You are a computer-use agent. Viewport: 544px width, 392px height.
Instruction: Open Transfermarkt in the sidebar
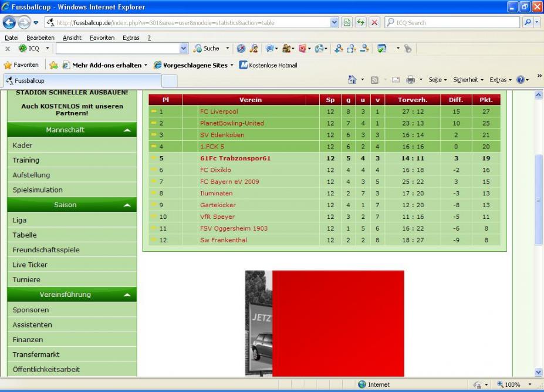click(x=36, y=354)
